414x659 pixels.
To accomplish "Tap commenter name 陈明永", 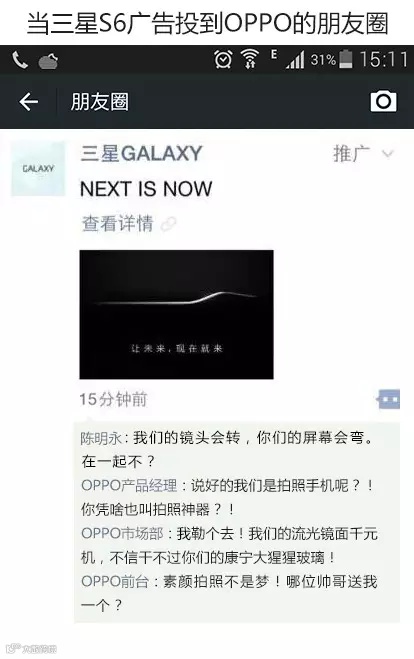I will 101,438.
